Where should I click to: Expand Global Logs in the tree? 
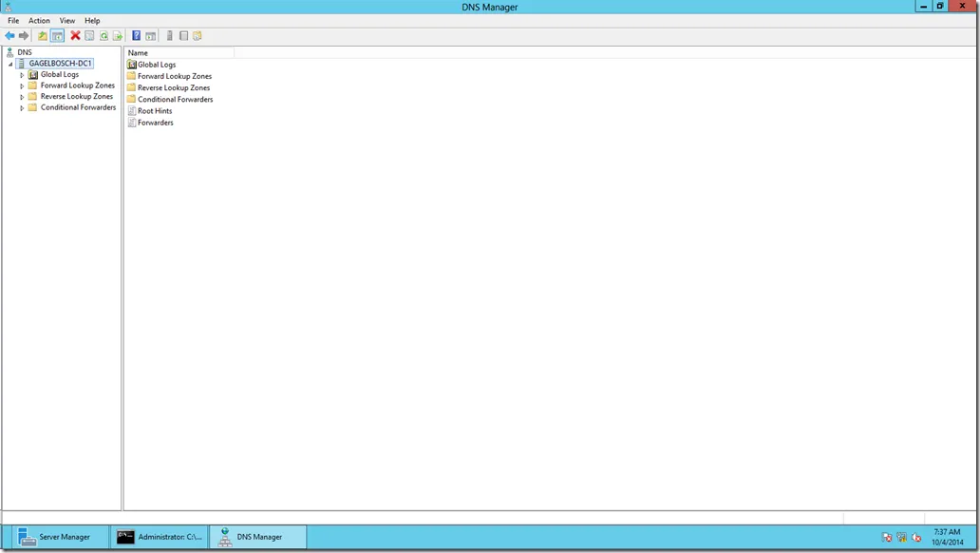(22, 75)
